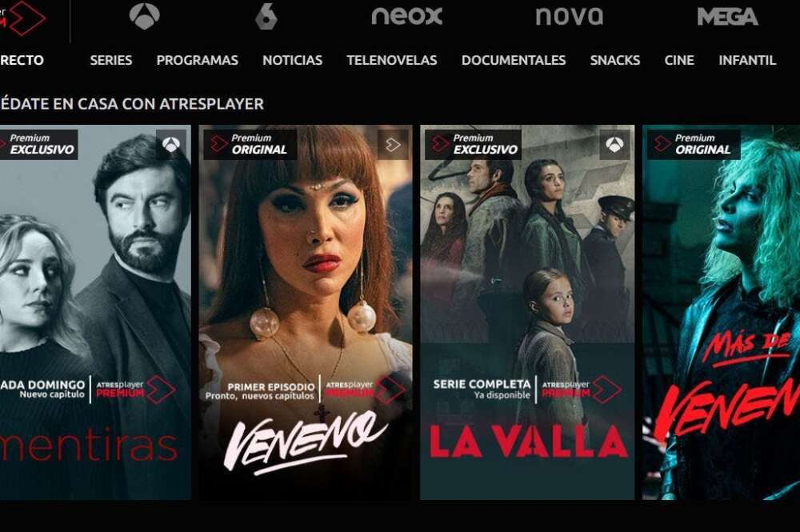
Task: Click Antena 3 badge on Mentiras poster
Action: (x=171, y=145)
